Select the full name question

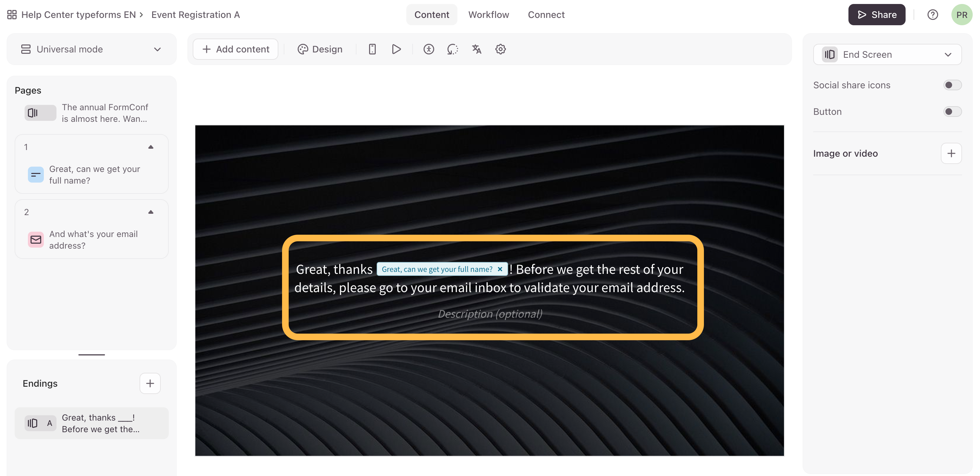tap(91, 175)
